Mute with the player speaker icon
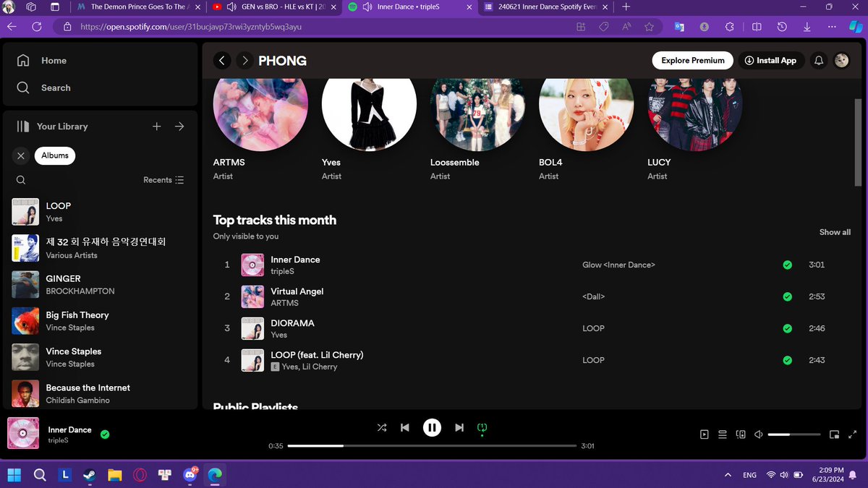The height and width of the screenshot is (488, 868). point(759,435)
